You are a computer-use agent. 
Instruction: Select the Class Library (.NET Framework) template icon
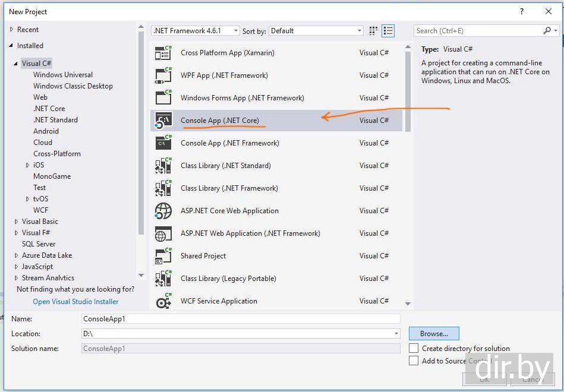click(x=163, y=188)
